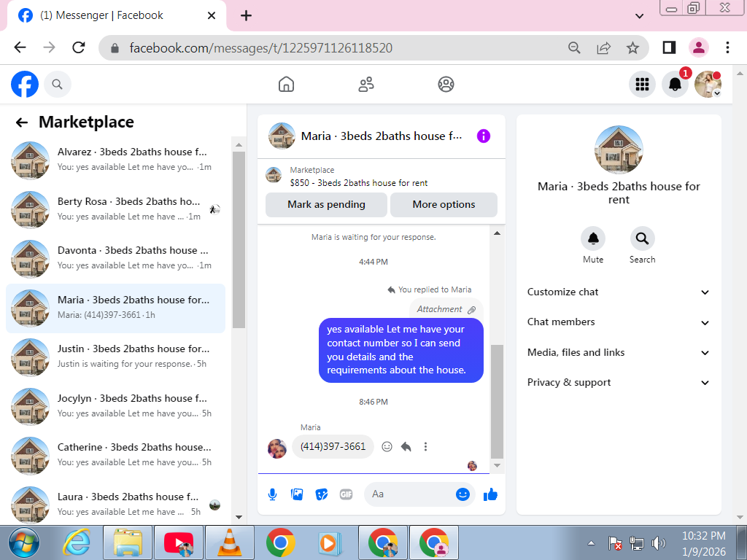
Task: Open the $850 3beds 2baths listing link
Action: pos(358,183)
